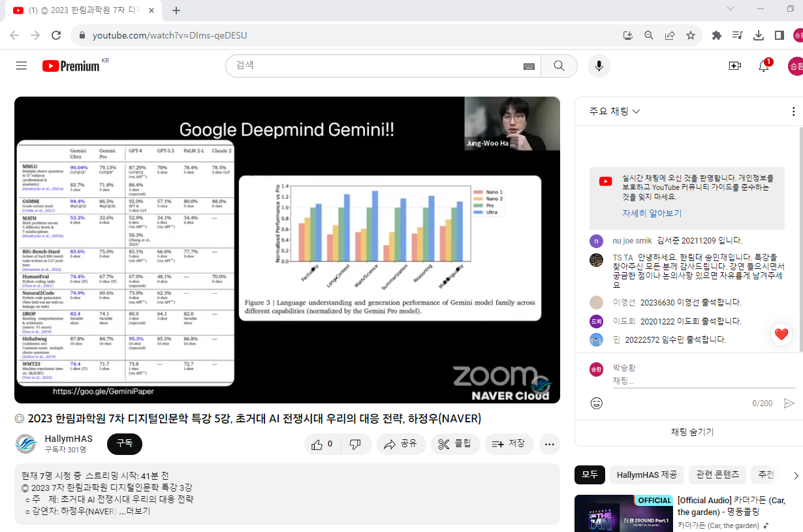This screenshot has height=532, width=803.
Task: Dislike the video
Action: [x=356, y=445]
